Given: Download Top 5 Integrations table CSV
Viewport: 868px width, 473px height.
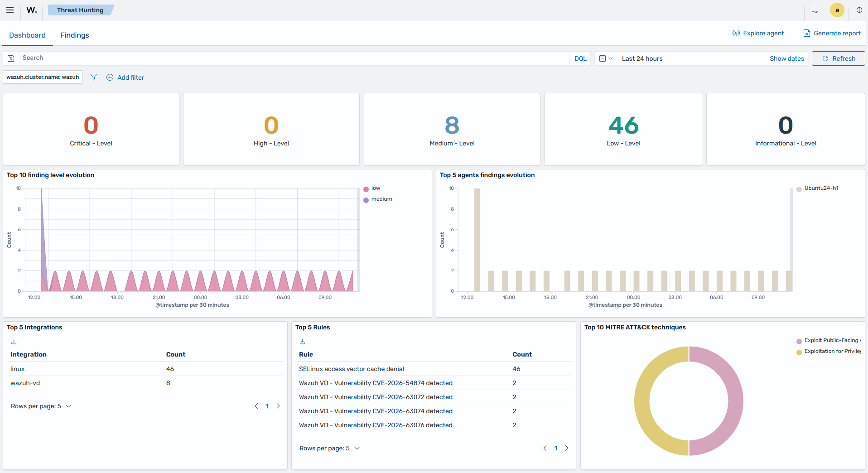Looking at the screenshot, I should (14, 342).
